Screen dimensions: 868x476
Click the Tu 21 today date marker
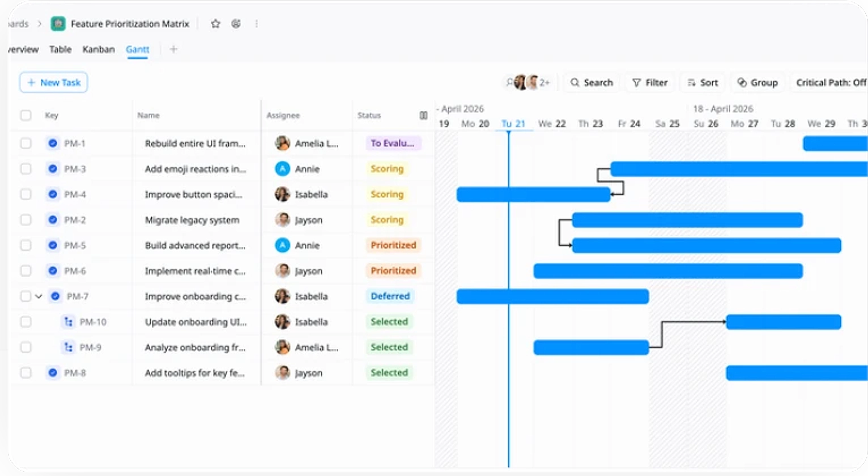tap(513, 124)
